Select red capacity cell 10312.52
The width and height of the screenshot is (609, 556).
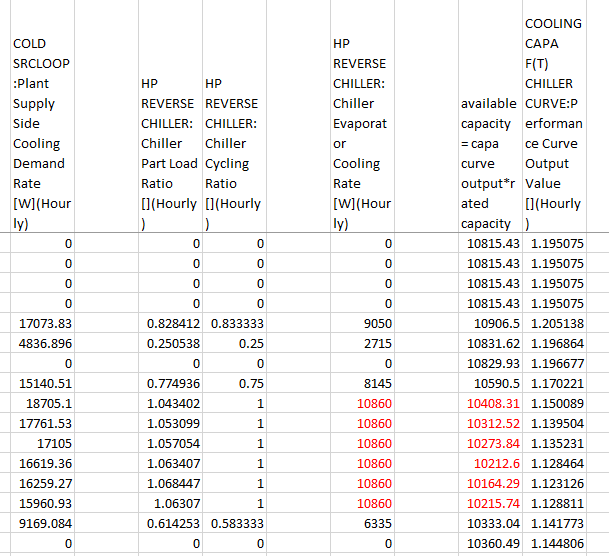[490, 423]
